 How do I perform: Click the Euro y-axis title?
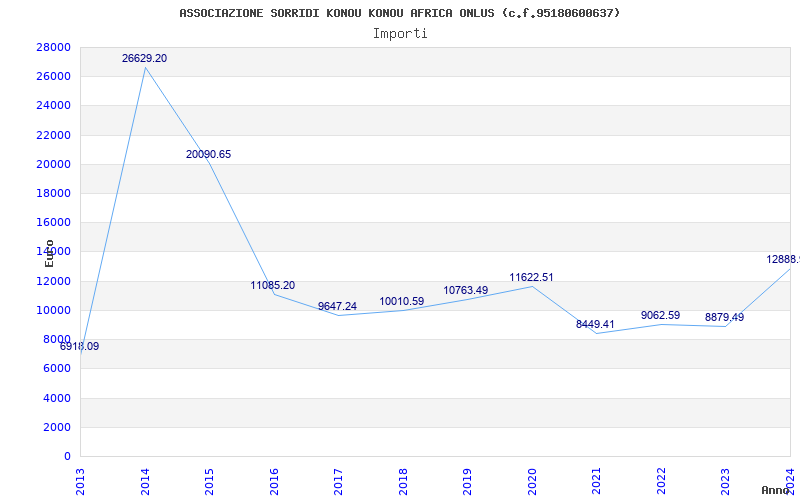click(x=49, y=254)
